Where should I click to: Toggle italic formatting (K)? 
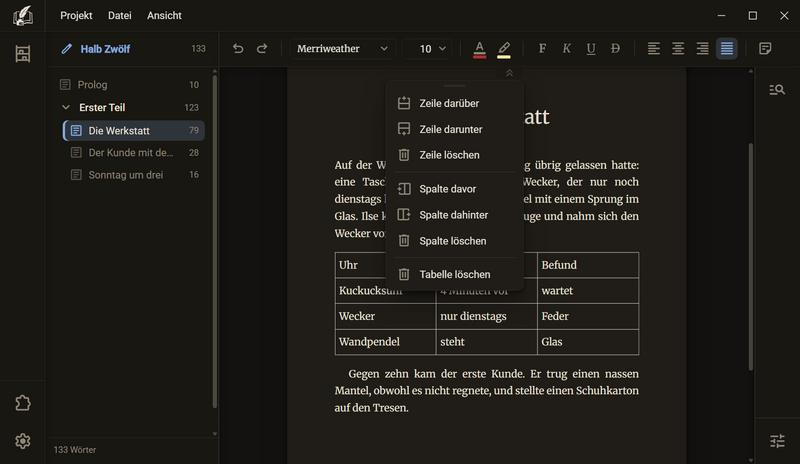point(566,48)
